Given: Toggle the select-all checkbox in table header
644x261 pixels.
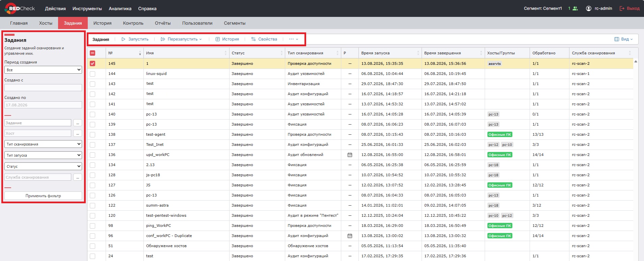Looking at the screenshot, I should coord(92,53).
